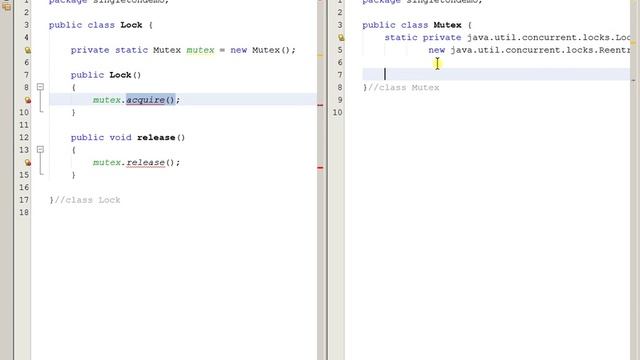
Task: Jump to the yellow warning mark in Lock error stripe
Action: 320,55
